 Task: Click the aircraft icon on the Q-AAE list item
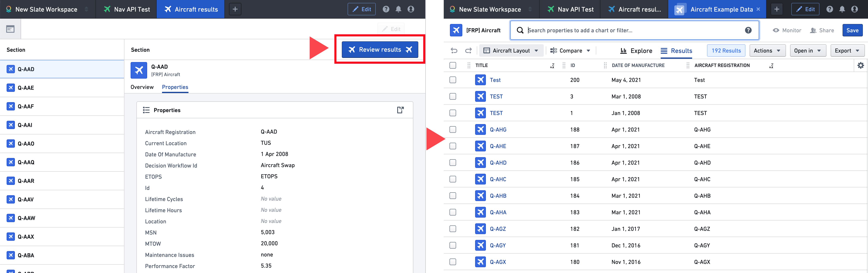[x=11, y=88]
